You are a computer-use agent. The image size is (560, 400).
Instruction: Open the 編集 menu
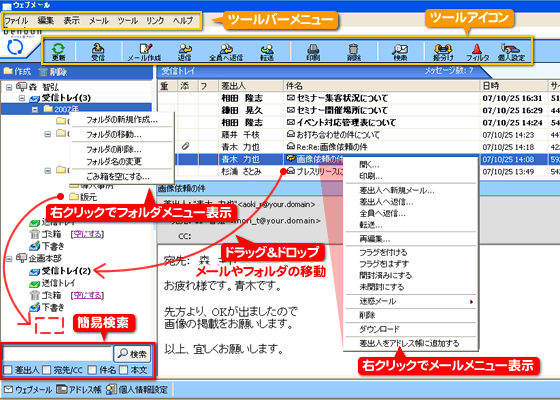point(46,20)
